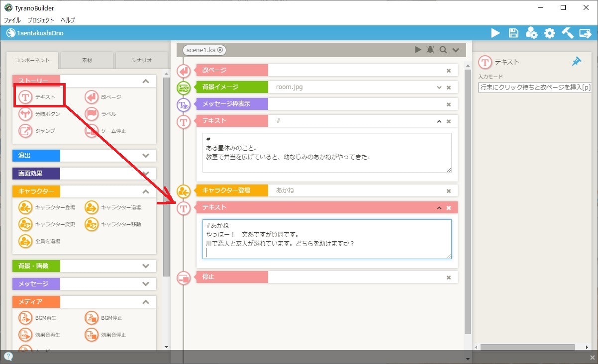
Task: Click the pin icon in テキスト properties panel
Action: (x=577, y=62)
